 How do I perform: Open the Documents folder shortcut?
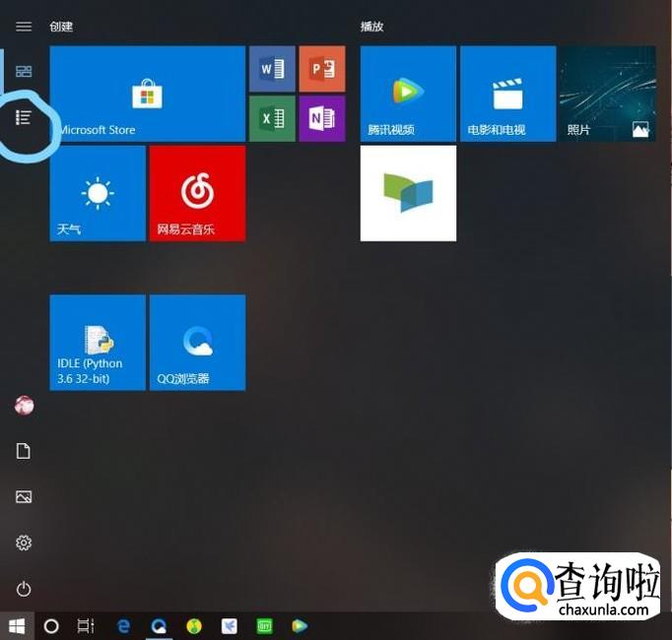coord(24,451)
